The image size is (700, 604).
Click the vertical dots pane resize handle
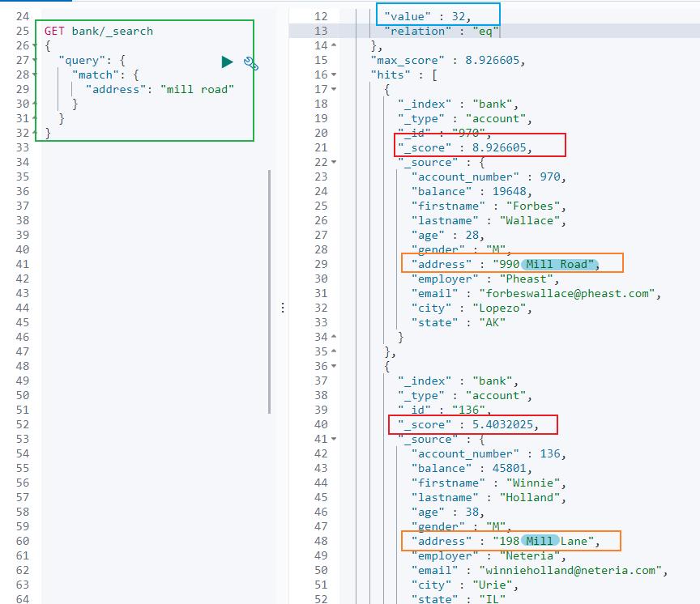(282, 308)
